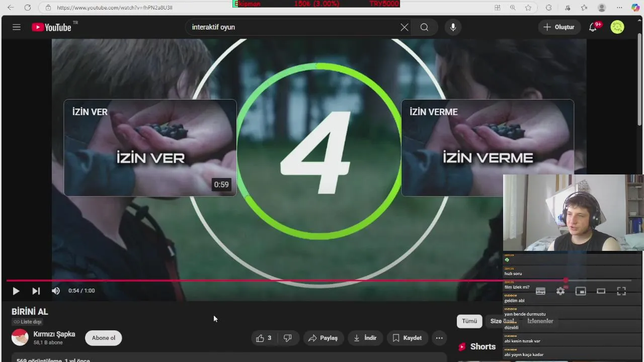Open player settings gear
The image size is (644, 362).
point(560,291)
